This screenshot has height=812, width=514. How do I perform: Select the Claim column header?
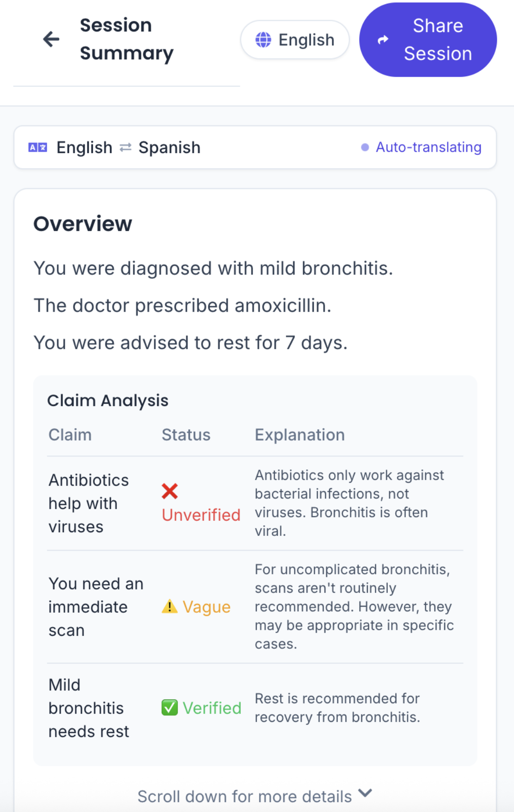click(x=70, y=435)
